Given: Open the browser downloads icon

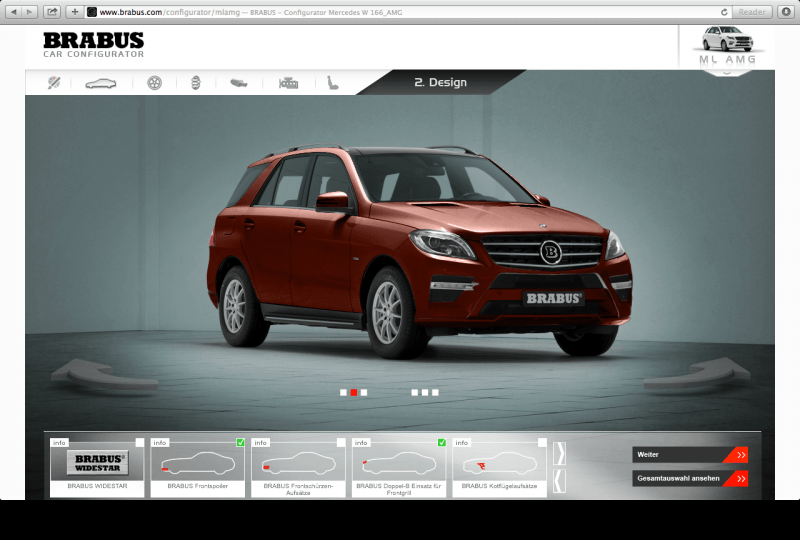Looking at the screenshot, I should point(786,12).
